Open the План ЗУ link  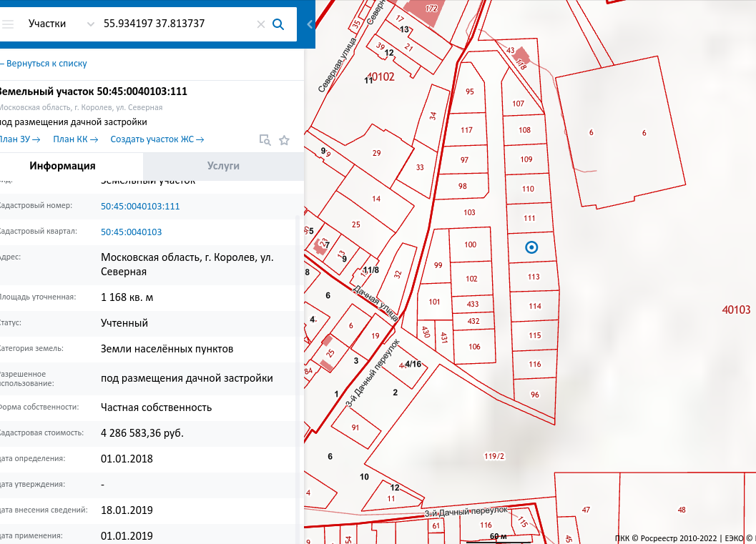(18, 139)
